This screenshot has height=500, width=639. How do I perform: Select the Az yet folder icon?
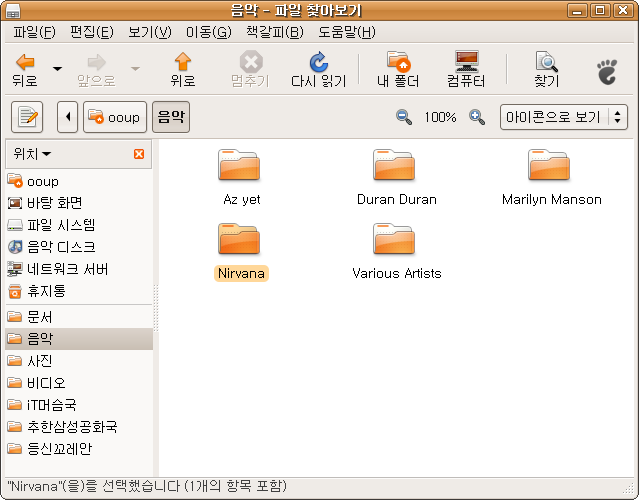pos(239,165)
